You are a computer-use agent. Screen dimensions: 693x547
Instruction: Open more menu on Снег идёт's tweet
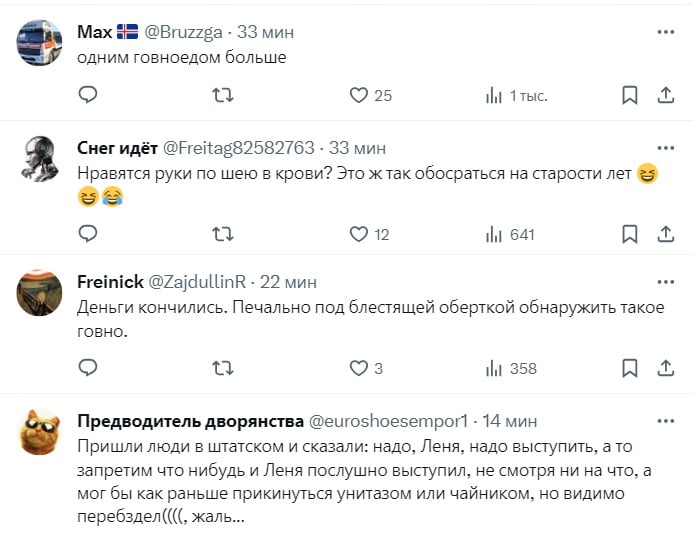point(665,147)
